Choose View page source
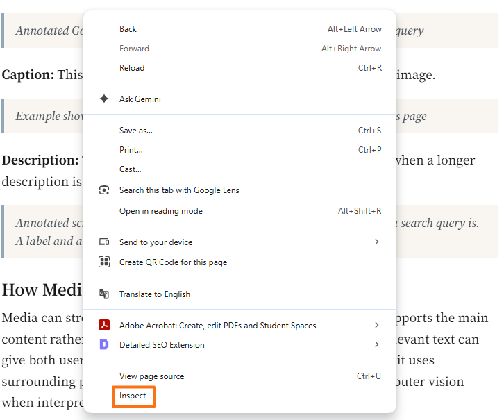 tap(240, 376)
